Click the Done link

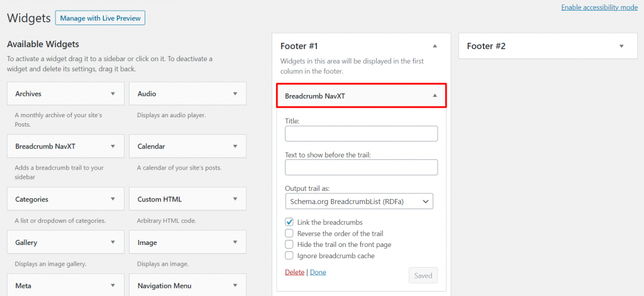(x=318, y=272)
